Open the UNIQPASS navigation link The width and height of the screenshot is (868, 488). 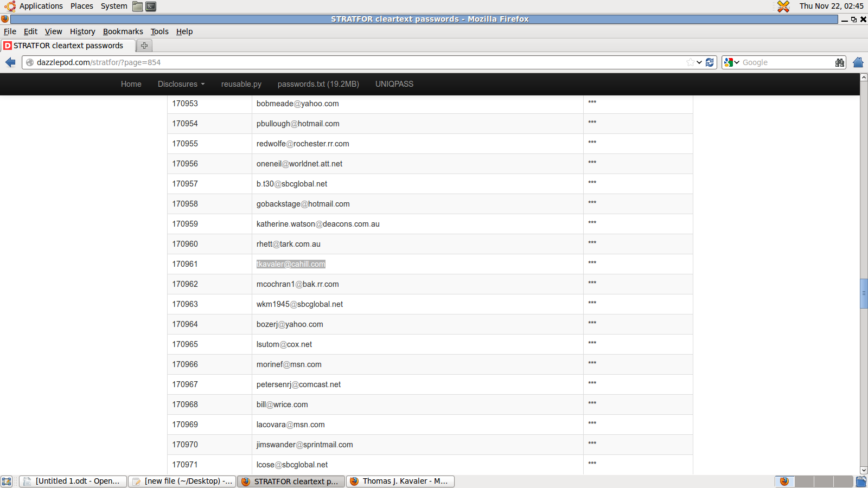coord(394,84)
